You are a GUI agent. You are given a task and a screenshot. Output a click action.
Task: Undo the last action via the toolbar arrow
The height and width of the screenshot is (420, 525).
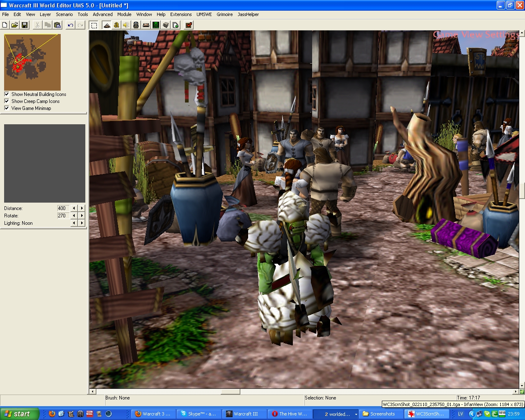click(71, 25)
